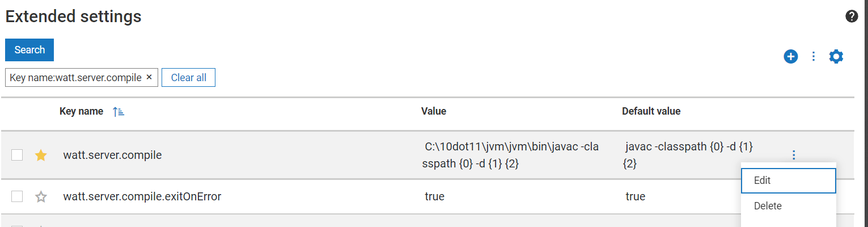868x227 pixels.
Task: Click the Default value column header
Action: [651, 111]
